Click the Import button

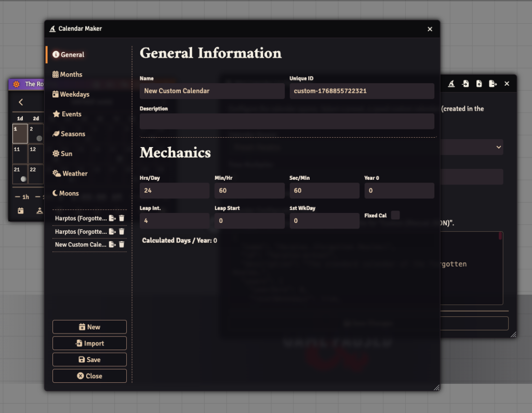(x=89, y=343)
